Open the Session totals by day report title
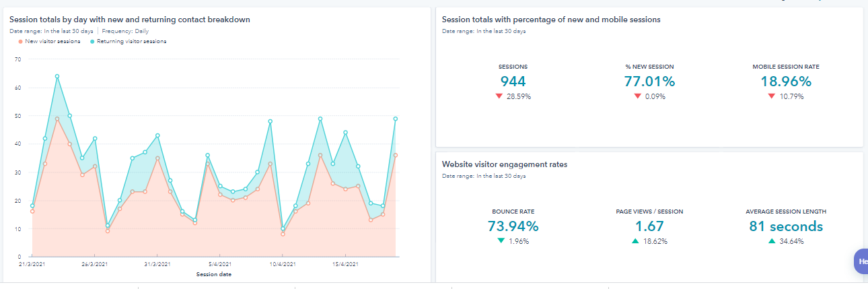 129,20
